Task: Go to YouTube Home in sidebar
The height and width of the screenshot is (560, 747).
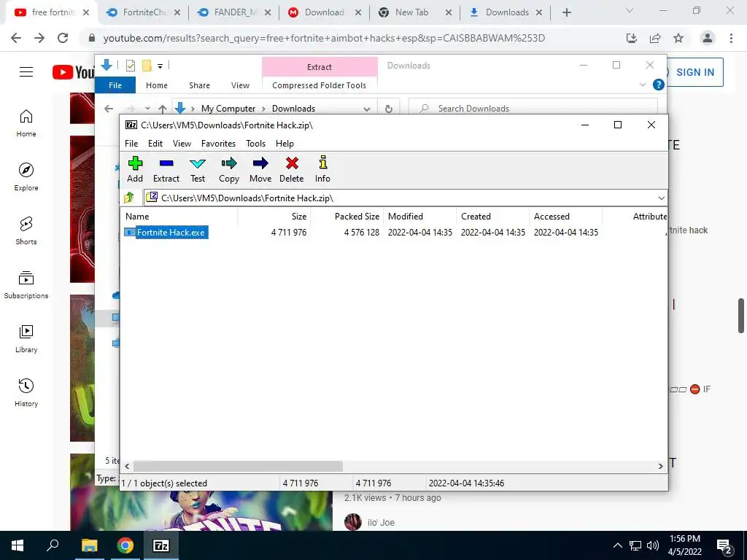Action: click(x=26, y=122)
